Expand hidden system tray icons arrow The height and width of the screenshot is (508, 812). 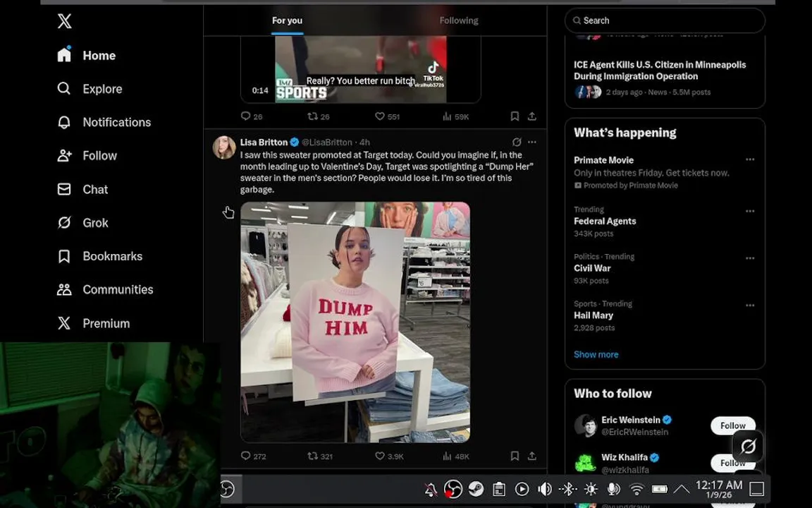pos(682,489)
